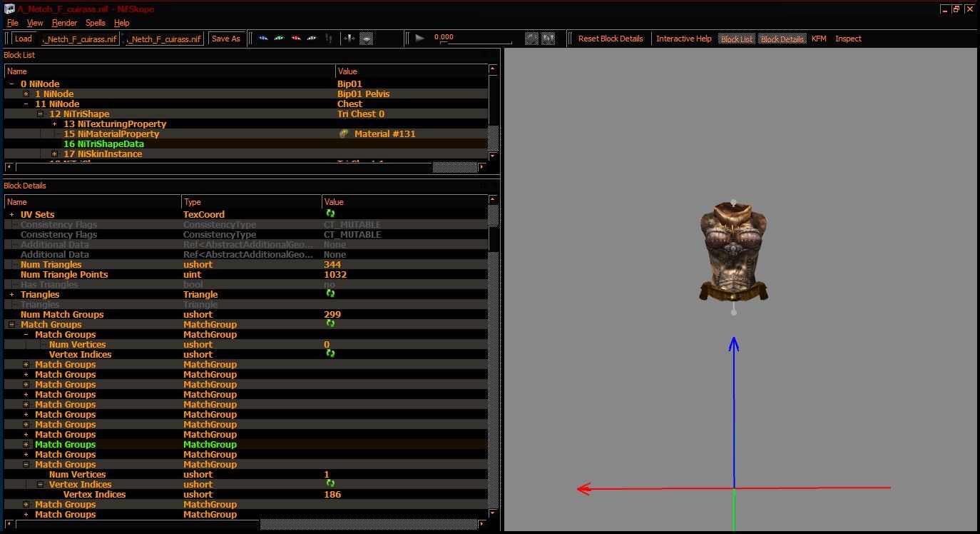
Task: Click the NifSkope app icon in the title bar
Action: (10, 9)
